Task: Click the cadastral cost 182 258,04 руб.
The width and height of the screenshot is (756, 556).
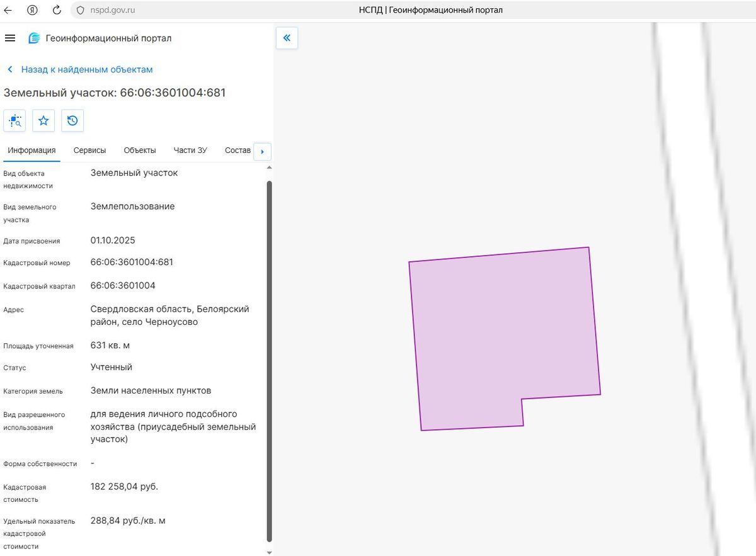Action: pyautogui.click(x=124, y=486)
